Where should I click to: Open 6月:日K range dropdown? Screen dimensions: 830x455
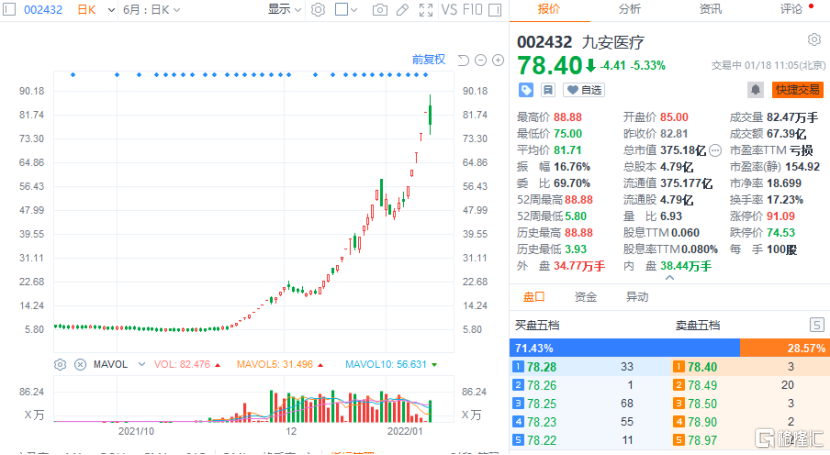coord(151,10)
